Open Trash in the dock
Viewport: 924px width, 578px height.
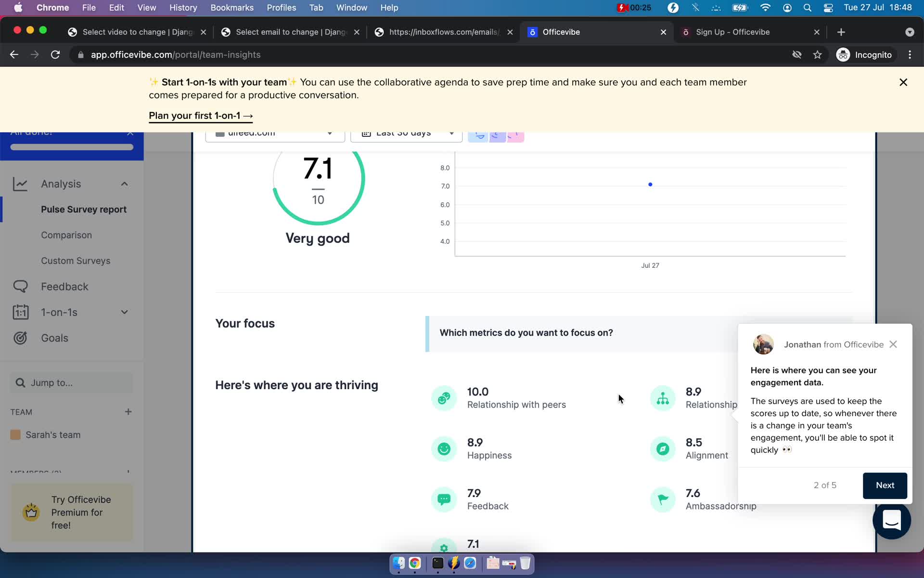[525, 563]
